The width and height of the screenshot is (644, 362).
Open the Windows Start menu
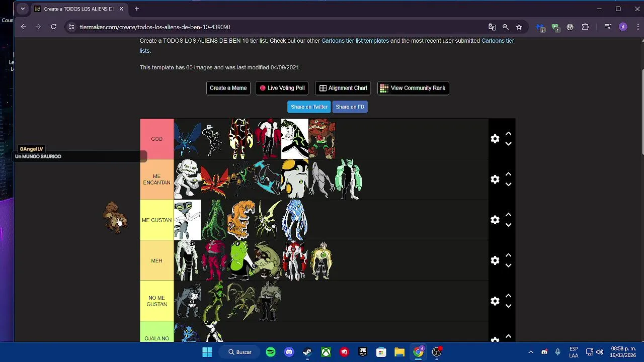point(207,352)
